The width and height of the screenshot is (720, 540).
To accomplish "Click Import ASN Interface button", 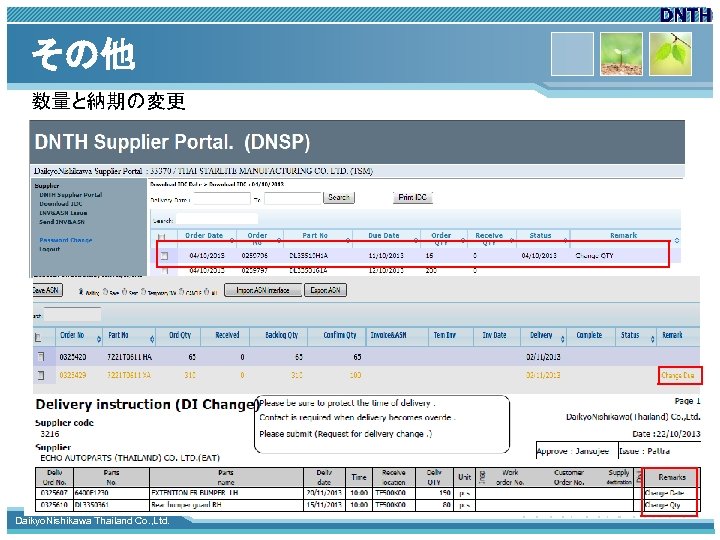I will pyautogui.click(x=263, y=290).
